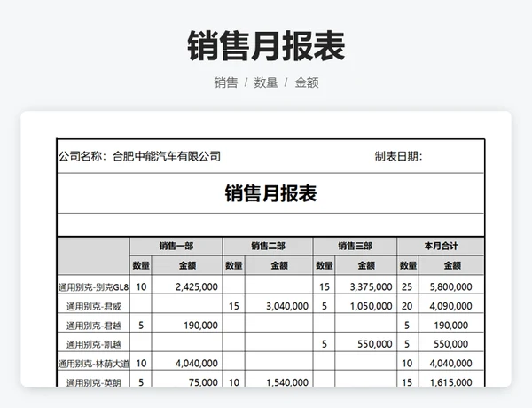Click the 金额 subheader under 销售二部
The image size is (532, 408).
coord(279,265)
